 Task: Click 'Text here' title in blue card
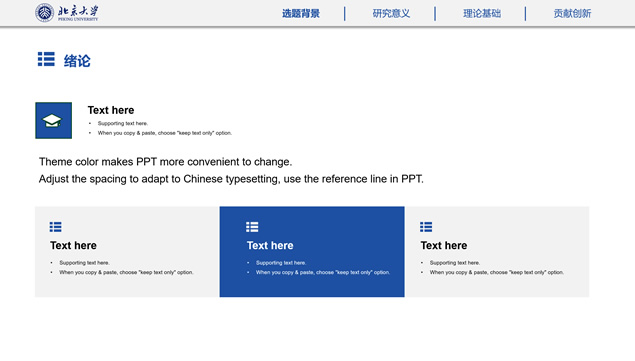pos(270,246)
